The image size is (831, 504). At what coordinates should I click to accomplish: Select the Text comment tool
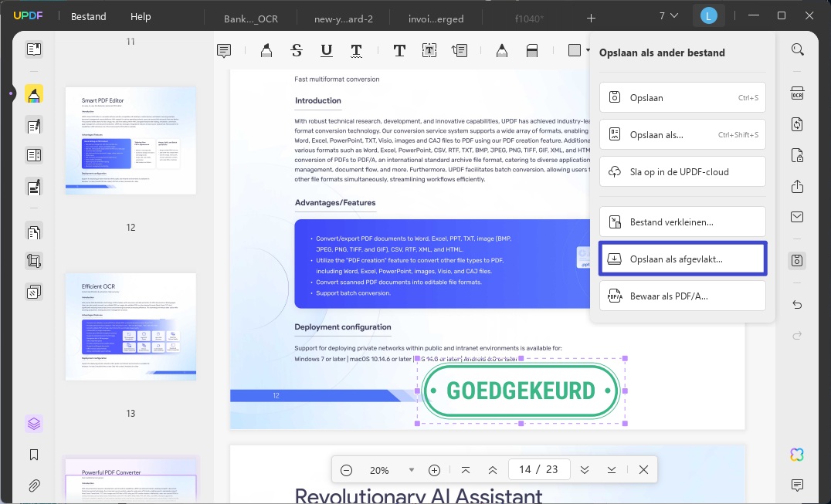(x=399, y=51)
